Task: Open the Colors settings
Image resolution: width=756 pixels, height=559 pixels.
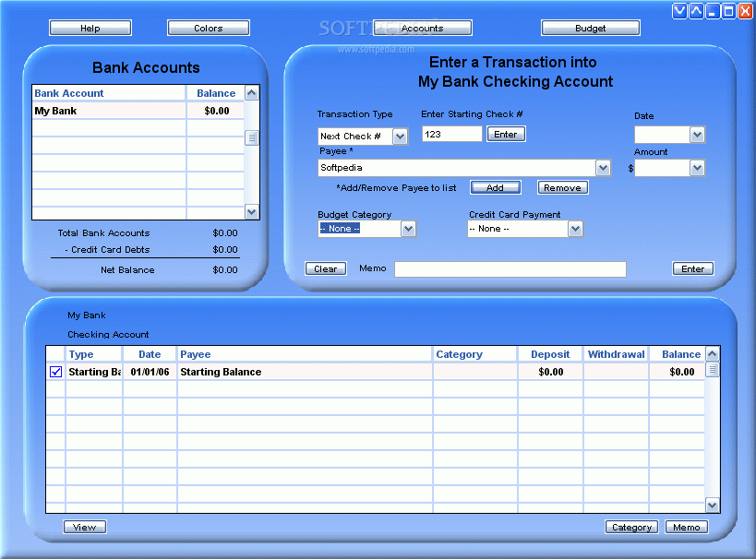Action: pyautogui.click(x=209, y=28)
